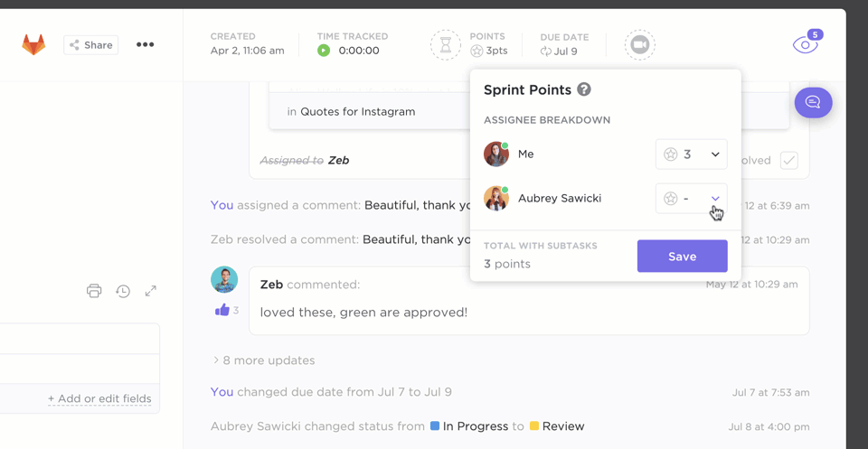This screenshot has height=449, width=868.
Task: Like Zeb's comment with thumbs up
Action: pos(222,310)
